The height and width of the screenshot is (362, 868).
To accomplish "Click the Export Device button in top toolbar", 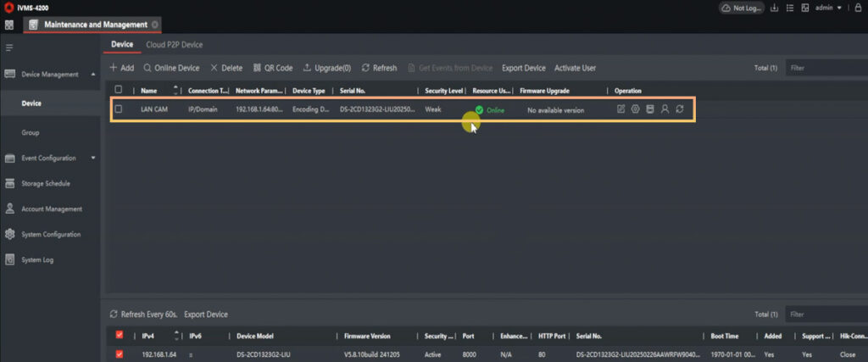I will [523, 68].
